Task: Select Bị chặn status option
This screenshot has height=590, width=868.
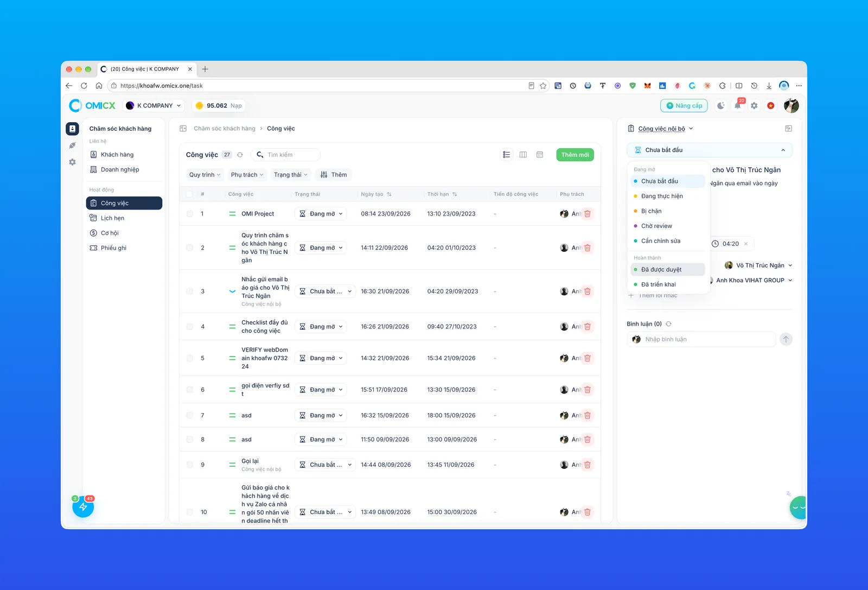Action: pos(668,211)
